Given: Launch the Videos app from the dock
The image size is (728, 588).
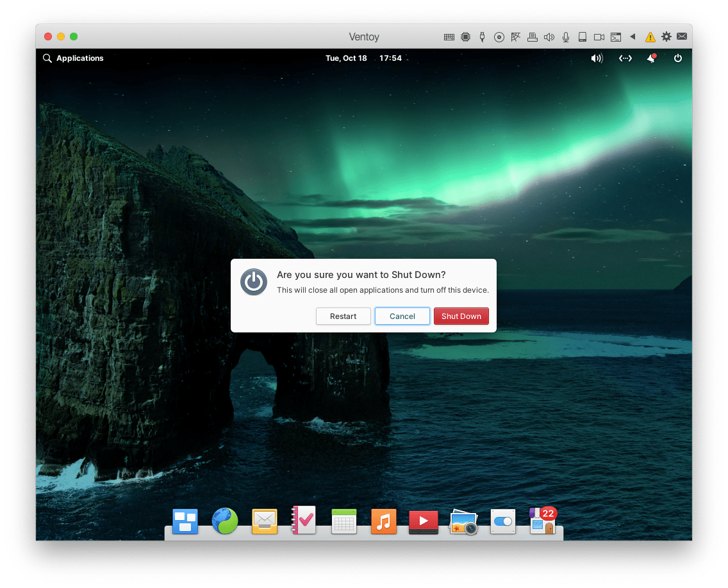Looking at the screenshot, I should pyautogui.click(x=423, y=521).
